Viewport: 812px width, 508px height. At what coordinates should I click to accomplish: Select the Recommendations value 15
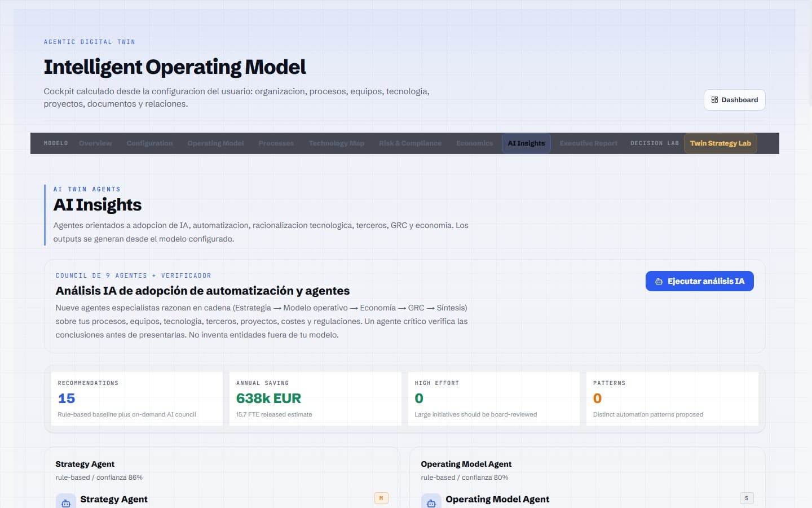click(67, 398)
